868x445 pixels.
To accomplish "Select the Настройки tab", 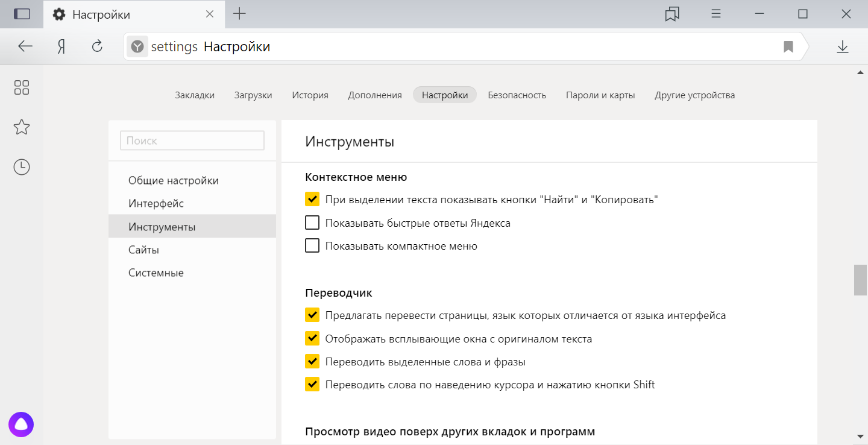I will coord(445,95).
